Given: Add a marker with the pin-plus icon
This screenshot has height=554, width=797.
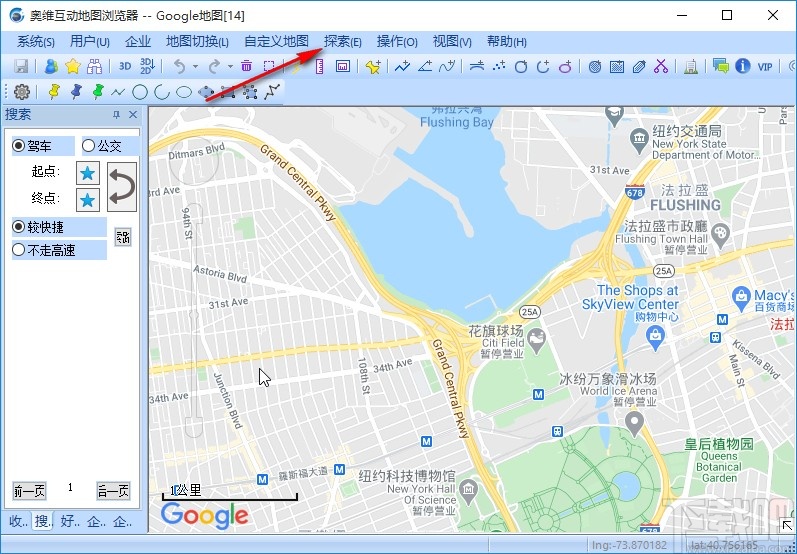Looking at the screenshot, I should point(373,66).
